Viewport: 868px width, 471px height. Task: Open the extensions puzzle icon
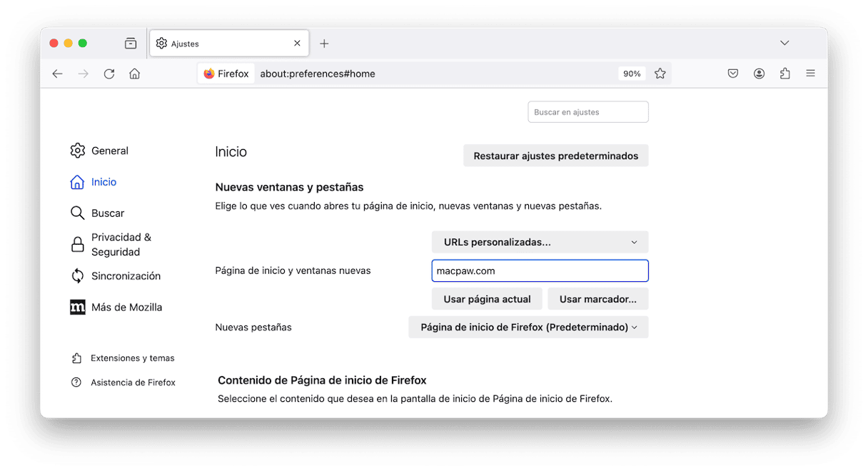coord(785,74)
